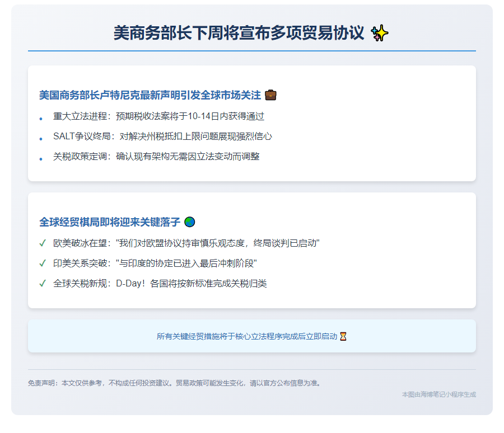The image size is (504, 433).
Task: Click the briefcase emoji after 全球市场关注
Action: (x=270, y=95)
